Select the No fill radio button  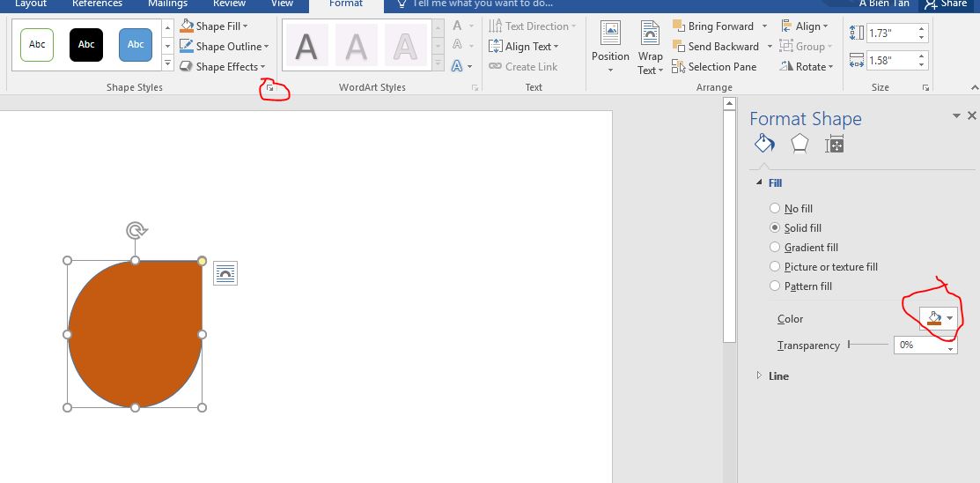tap(775, 208)
